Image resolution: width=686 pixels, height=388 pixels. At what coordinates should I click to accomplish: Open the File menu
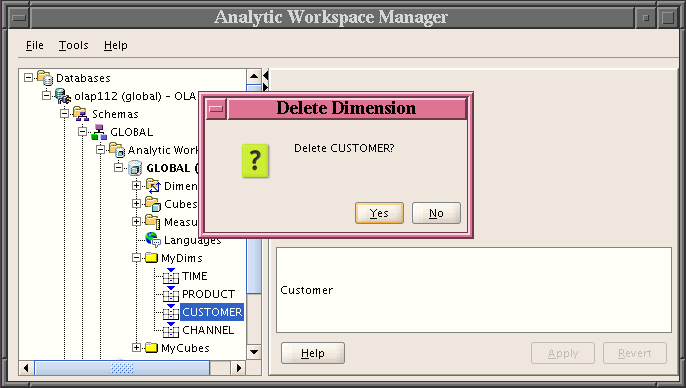click(35, 45)
